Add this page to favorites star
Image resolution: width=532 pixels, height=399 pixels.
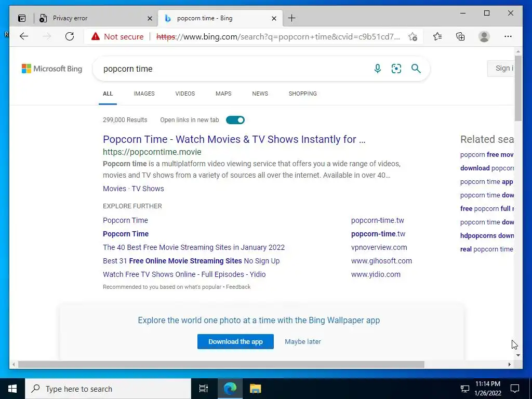pyautogui.click(x=413, y=37)
